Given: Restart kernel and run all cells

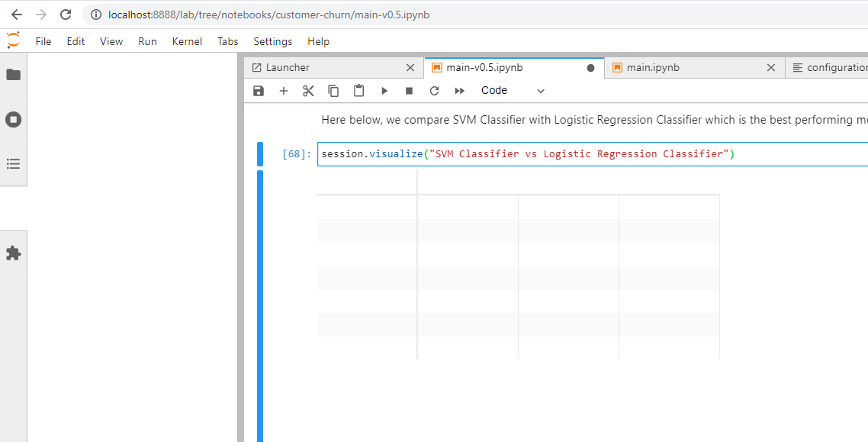Looking at the screenshot, I should point(459,90).
